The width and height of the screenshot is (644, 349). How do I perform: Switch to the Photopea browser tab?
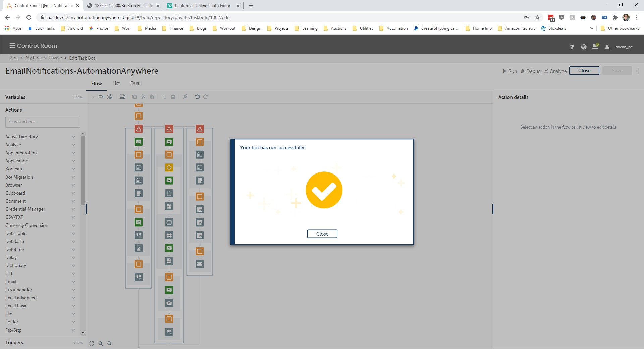click(203, 6)
